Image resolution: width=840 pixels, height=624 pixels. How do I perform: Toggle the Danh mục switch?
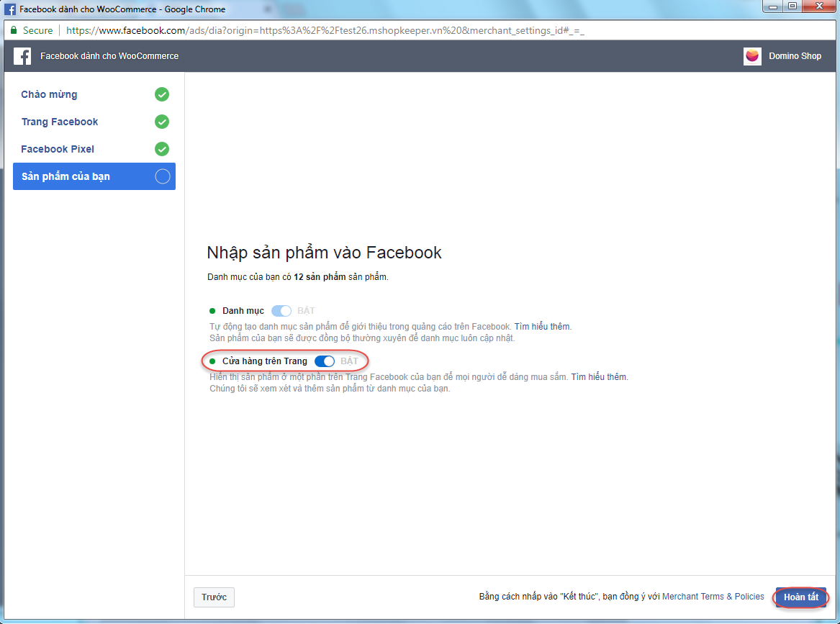click(x=281, y=311)
